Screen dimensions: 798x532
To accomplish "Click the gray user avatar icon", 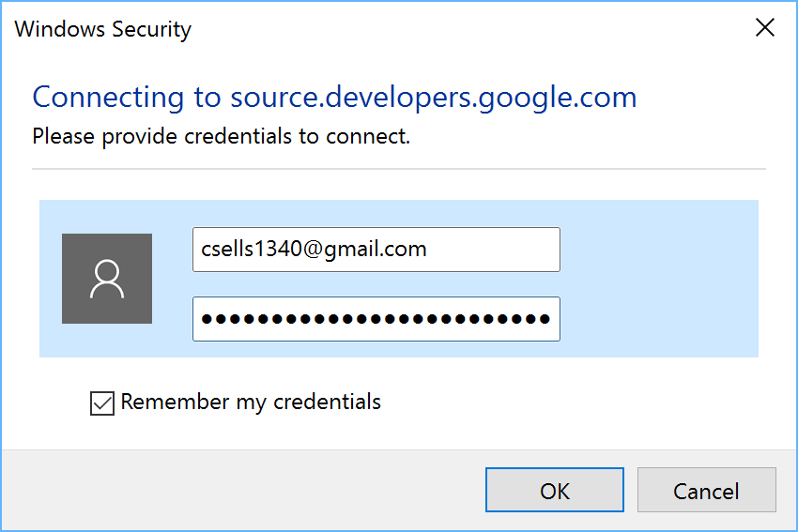I will click(107, 279).
